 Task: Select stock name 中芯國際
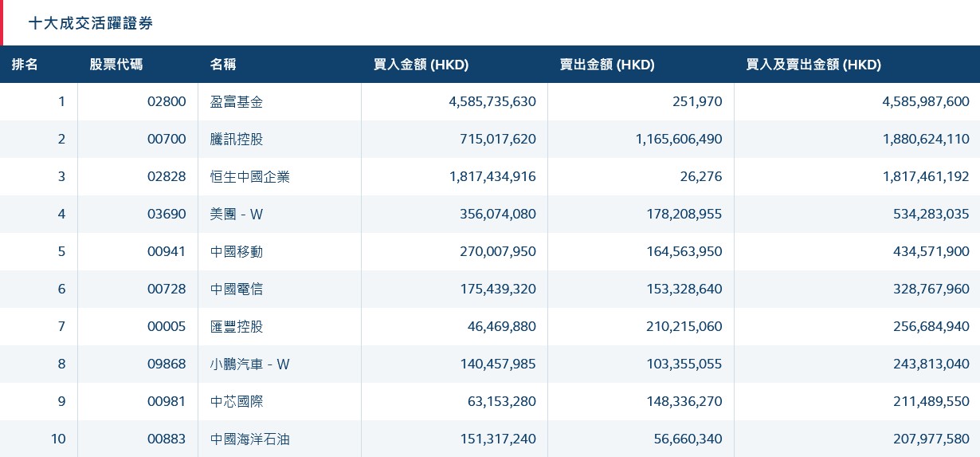[x=237, y=401]
